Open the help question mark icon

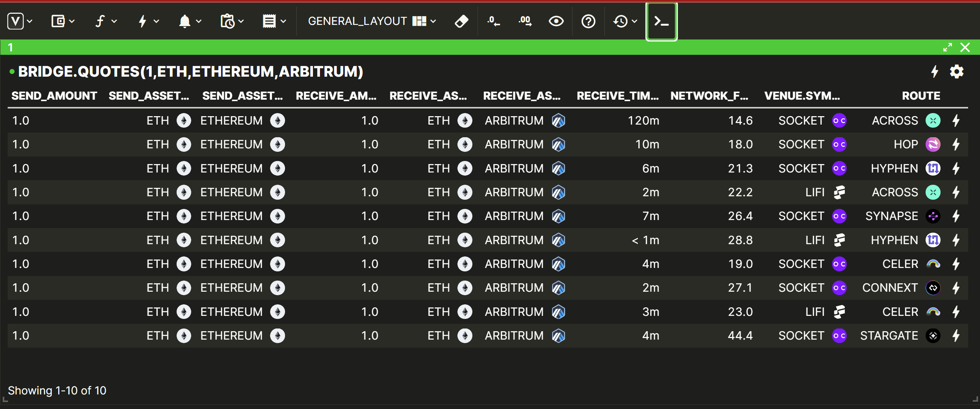click(x=588, y=21)
